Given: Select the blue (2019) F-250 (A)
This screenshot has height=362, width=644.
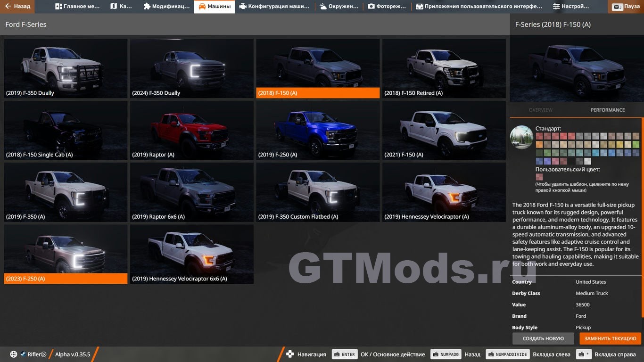Looking at the screenshot, I should (x=318, y=130).
